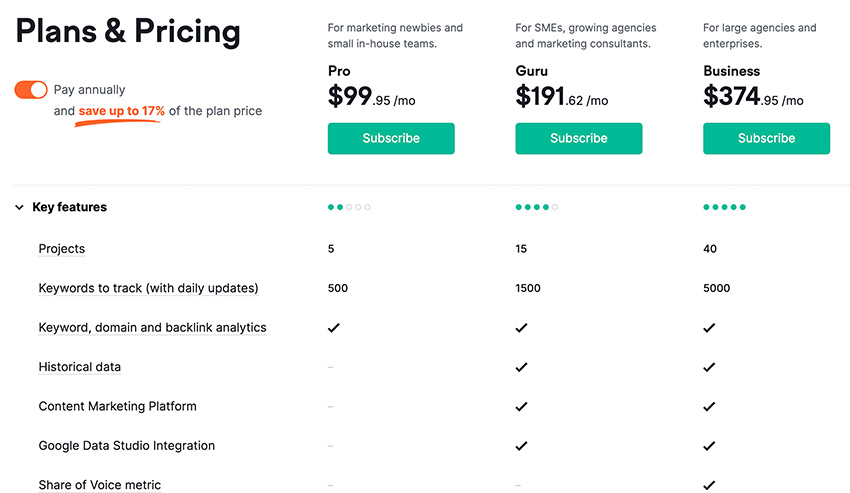Open the Projects feature info link

click(x=62, y=248)
